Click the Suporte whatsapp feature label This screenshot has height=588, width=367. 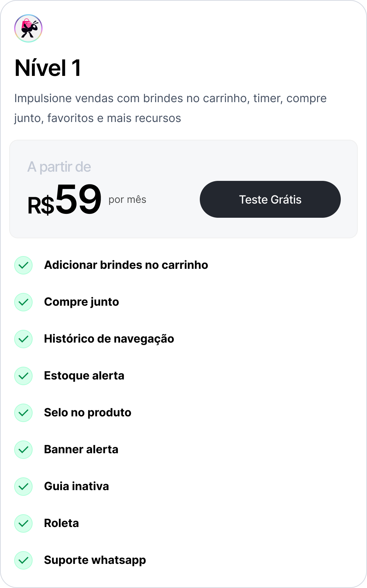pyautogui.click(x=95, y=560)
